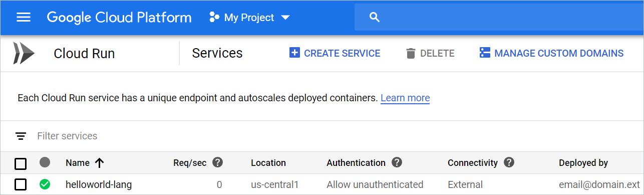Click the green status check for helloworld-lang

point(45,184)
